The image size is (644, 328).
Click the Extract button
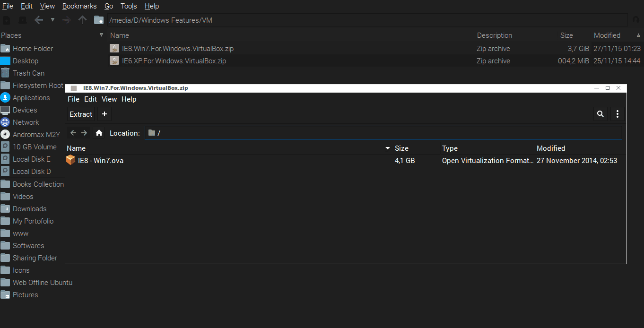tap(81, 114)
